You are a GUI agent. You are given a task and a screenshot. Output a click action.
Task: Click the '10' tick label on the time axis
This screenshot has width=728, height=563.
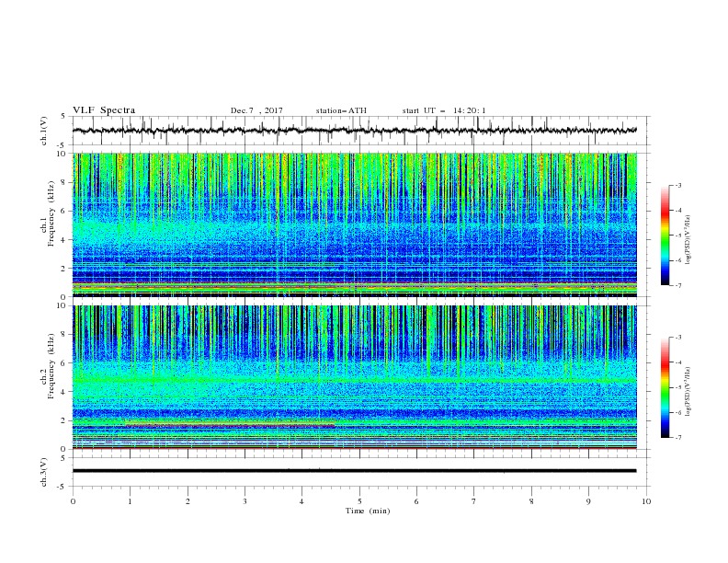(x=646, y=501)
